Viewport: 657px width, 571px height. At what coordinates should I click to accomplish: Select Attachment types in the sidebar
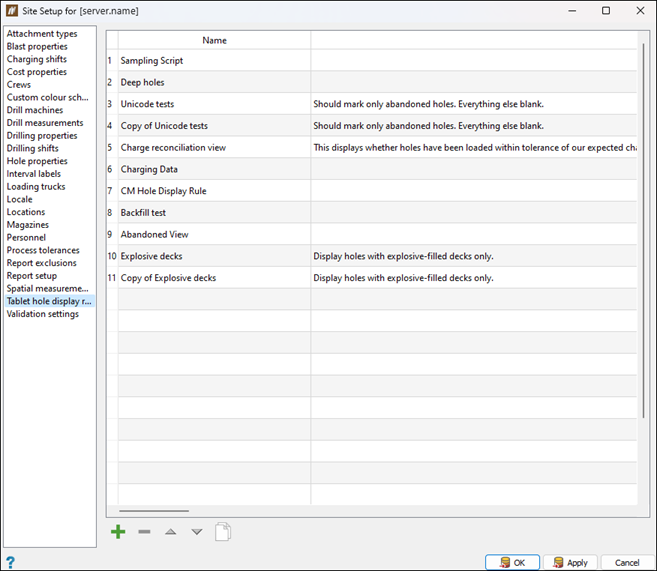[x=42, y=34]
